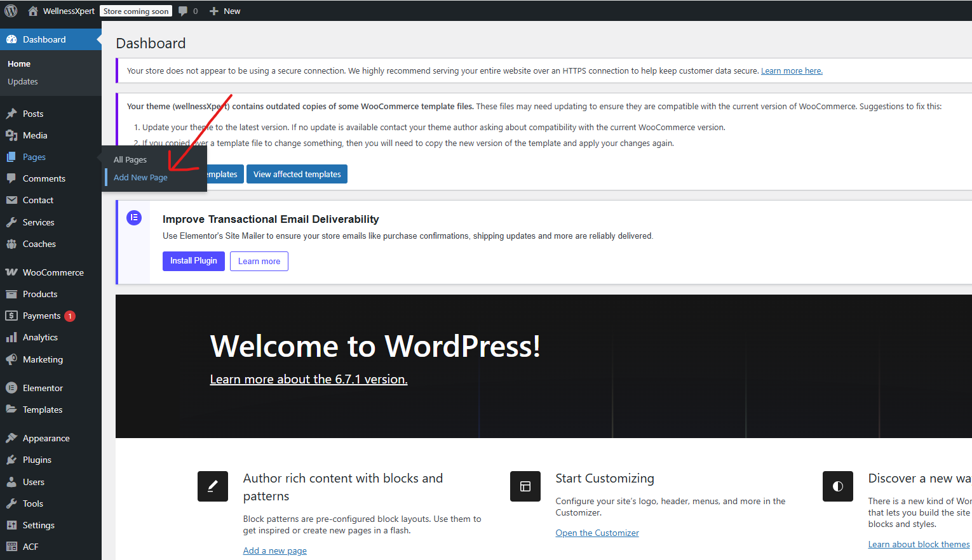Open the Plugins menu
972x560 pixels.
[51, 460]
